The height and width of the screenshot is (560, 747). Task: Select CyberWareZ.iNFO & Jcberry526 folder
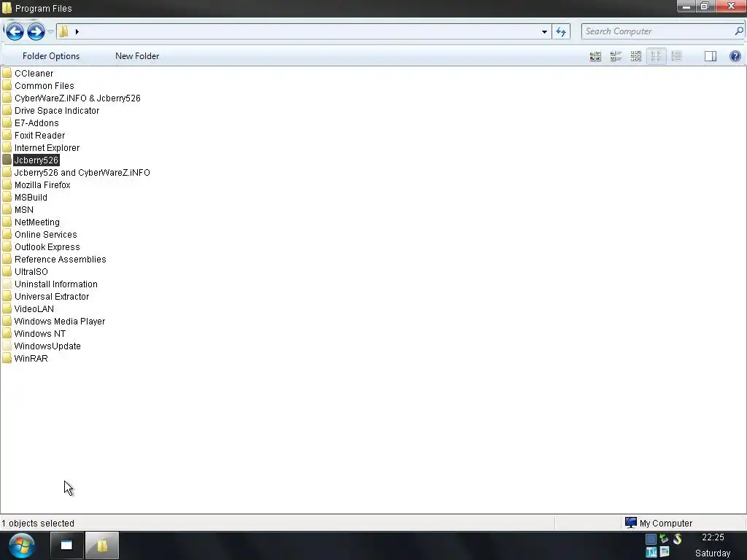tap(77, 98)
